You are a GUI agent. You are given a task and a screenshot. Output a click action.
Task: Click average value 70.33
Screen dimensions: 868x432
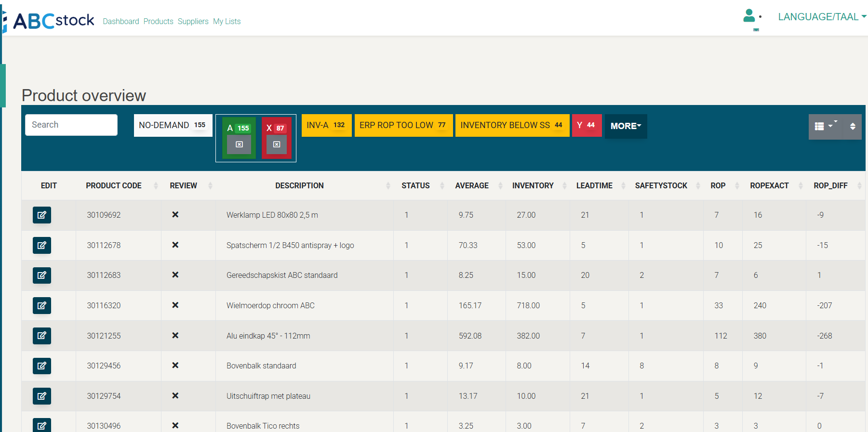point(468,245)
